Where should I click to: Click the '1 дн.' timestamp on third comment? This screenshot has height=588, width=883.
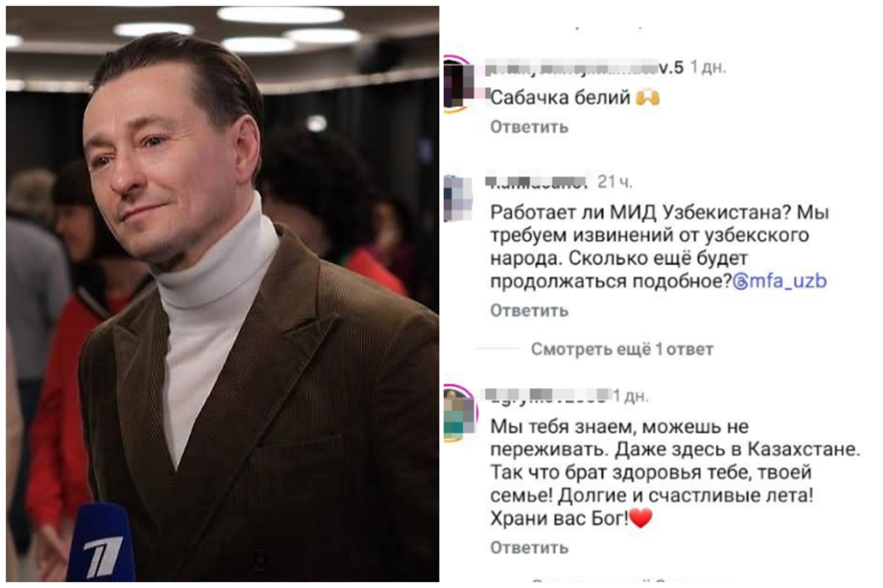pyautogui.click(x=630, y=396)
